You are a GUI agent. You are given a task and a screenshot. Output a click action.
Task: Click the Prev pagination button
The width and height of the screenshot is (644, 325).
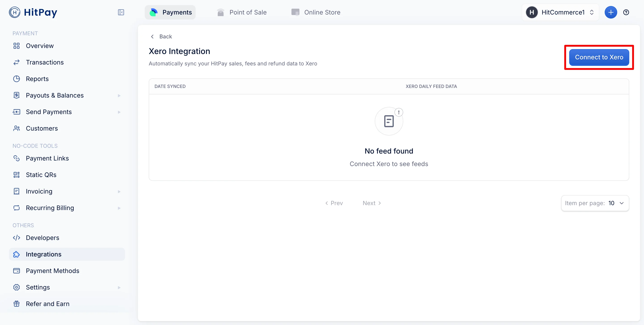click(x=334, y=203)
